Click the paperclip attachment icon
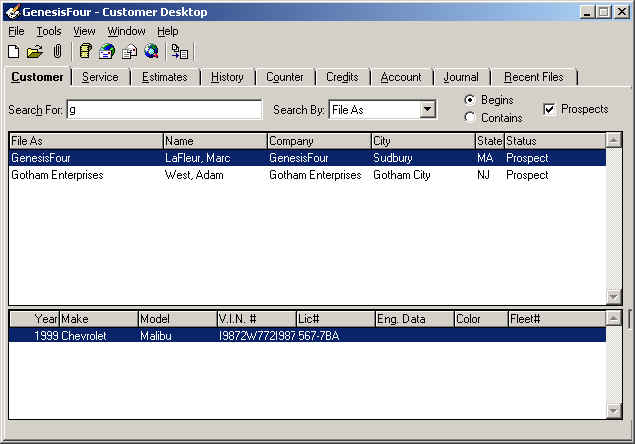 point(58,51)
